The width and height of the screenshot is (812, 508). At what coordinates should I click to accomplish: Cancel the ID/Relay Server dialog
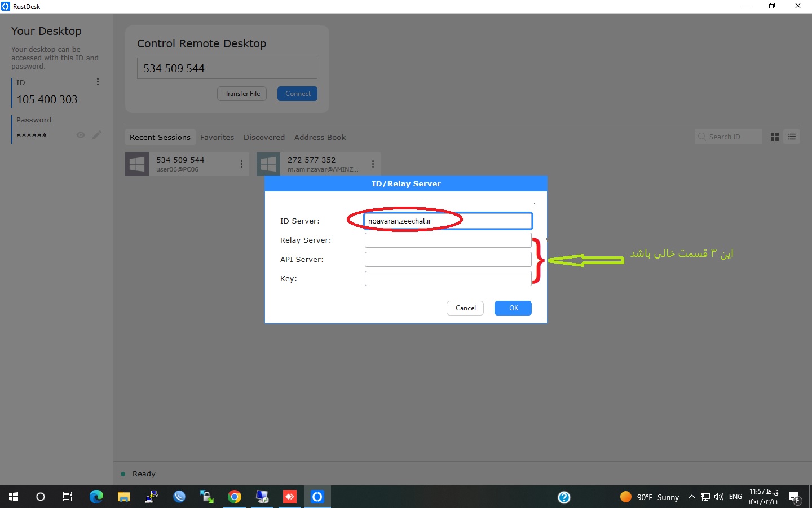465,308
